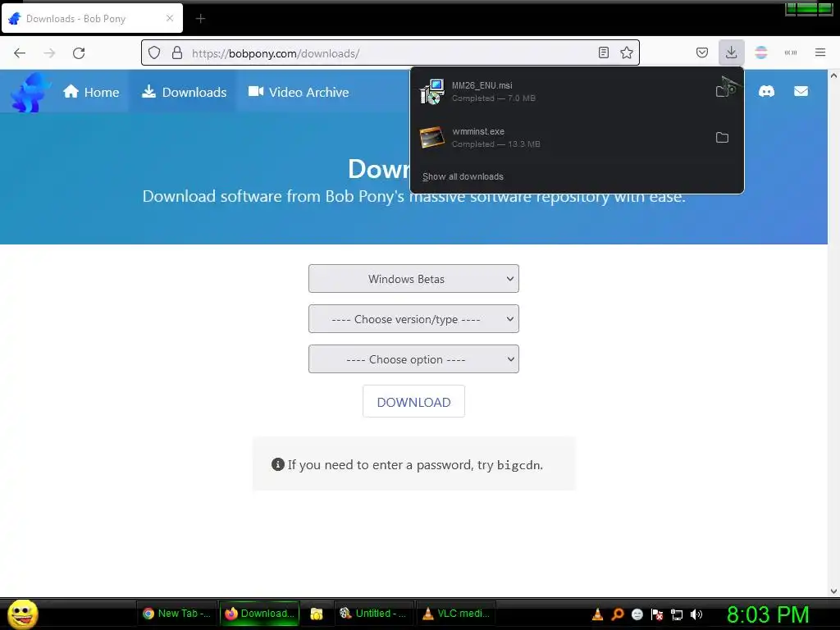
Task: Open the volume speaker tray icon
Action: (x=696, y=614)
